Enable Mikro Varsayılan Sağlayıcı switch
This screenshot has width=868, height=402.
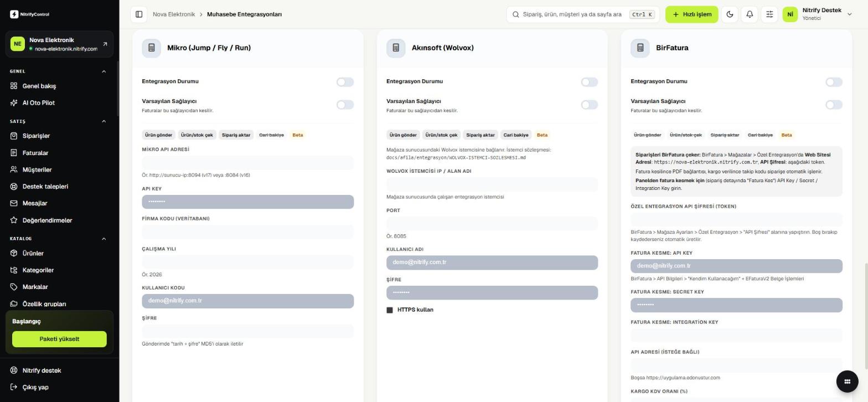point(345,105)
